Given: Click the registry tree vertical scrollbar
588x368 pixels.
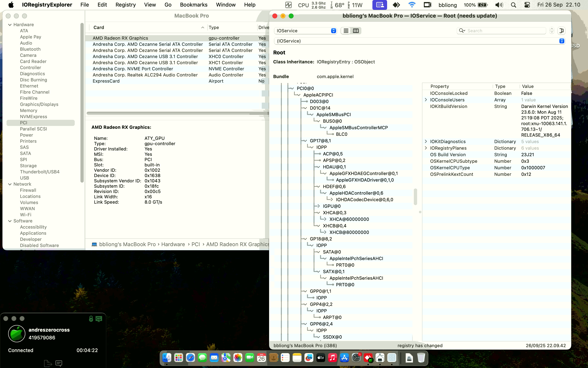Looking at the screenshot, I should pyautogui.click(x=415, y=197).
